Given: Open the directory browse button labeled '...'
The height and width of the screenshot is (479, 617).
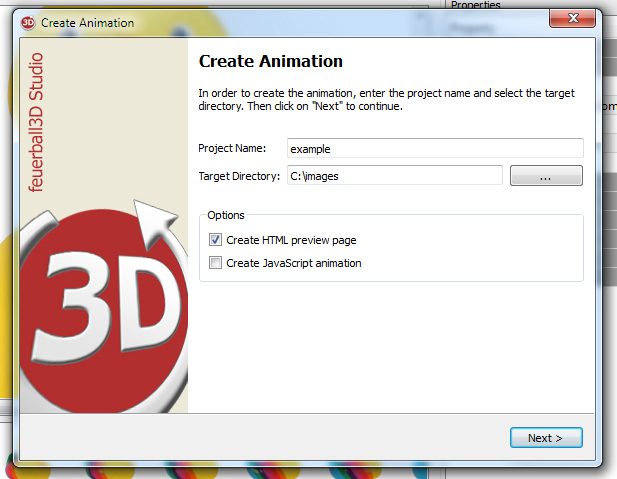Looking at the screenshot, I should (546, 176).
